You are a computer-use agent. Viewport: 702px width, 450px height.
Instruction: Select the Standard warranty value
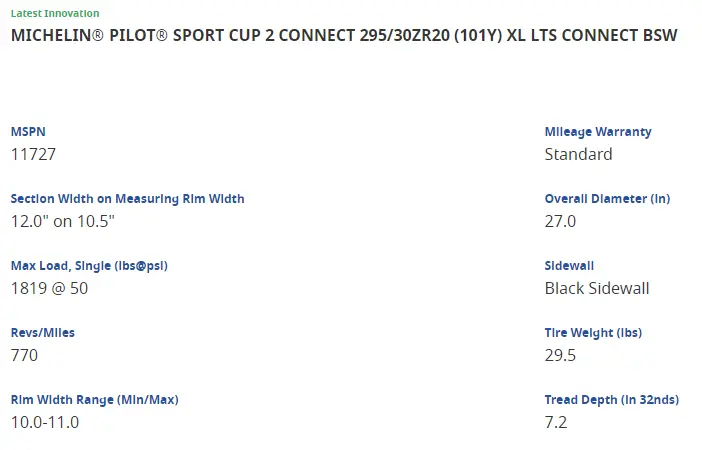(x=578, y=154)
